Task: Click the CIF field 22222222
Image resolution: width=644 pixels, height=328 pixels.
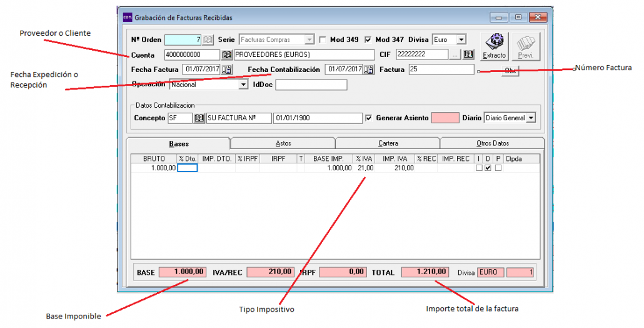Action: tap(422, 54)
